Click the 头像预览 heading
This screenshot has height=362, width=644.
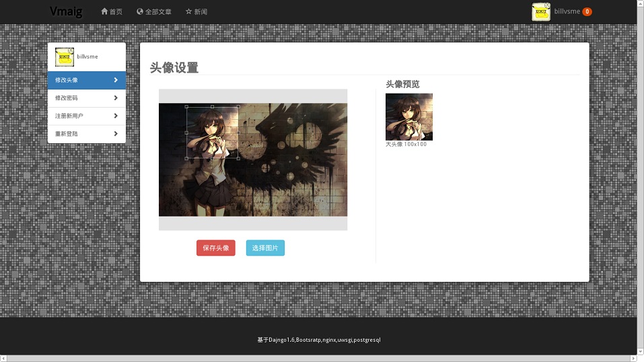(402, 84)
